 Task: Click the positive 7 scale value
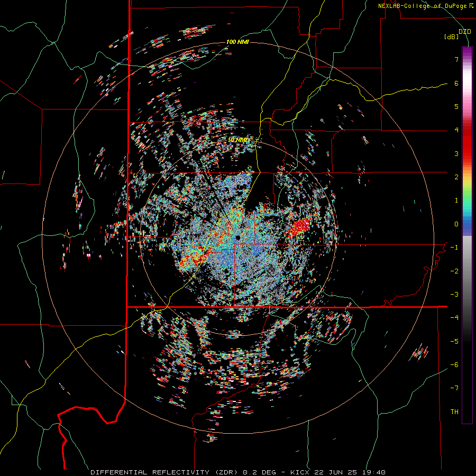[x=456, y=59]
